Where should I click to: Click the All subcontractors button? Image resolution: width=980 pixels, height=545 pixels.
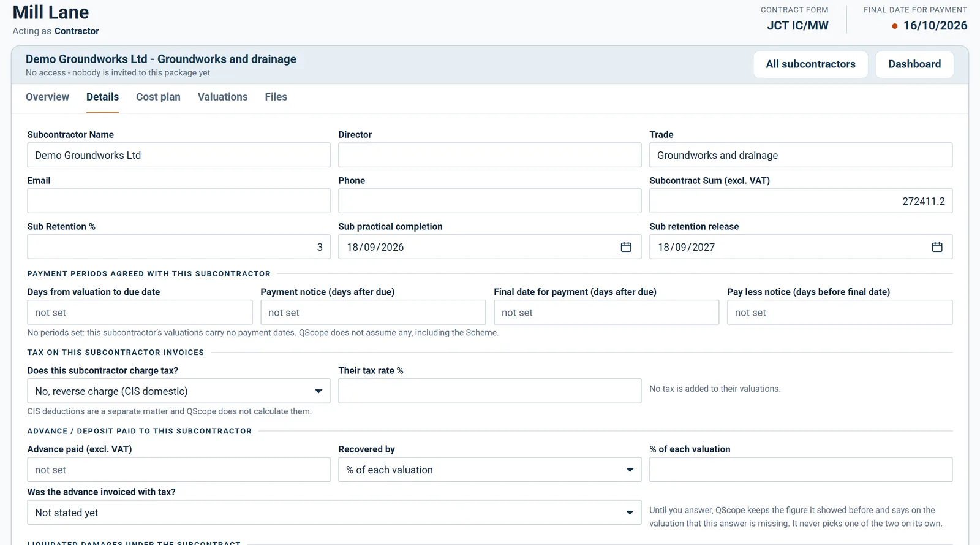(x=811, y=64)
